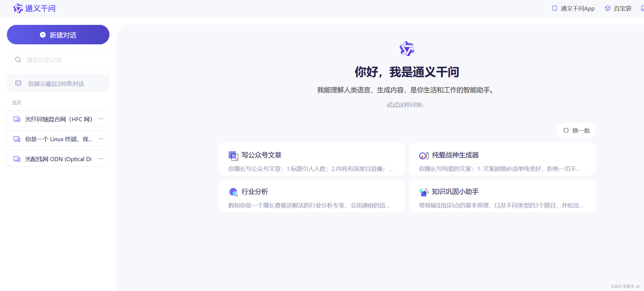
Task: Click the chat icon of the Linux 终端 conversation
Action: 17,139
